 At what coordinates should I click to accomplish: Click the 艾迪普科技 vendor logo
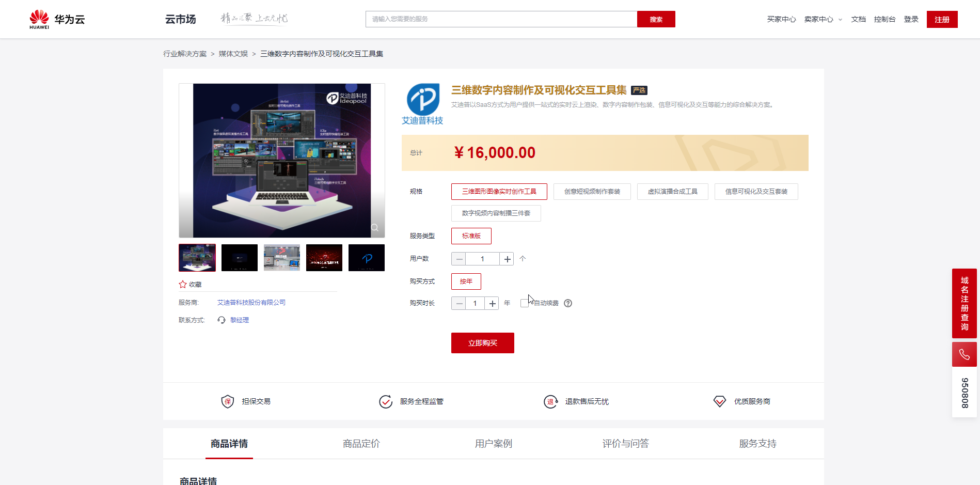(x=423, y=104)
